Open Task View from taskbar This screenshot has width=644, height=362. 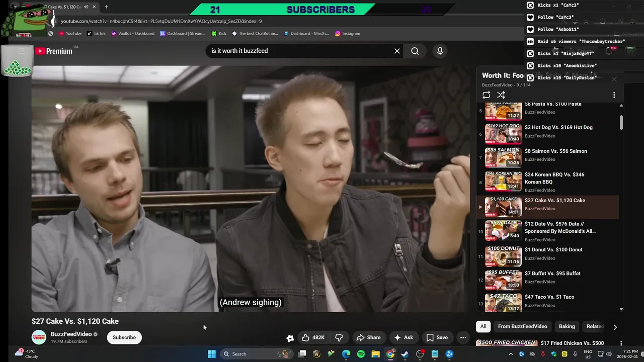(302, 354)
